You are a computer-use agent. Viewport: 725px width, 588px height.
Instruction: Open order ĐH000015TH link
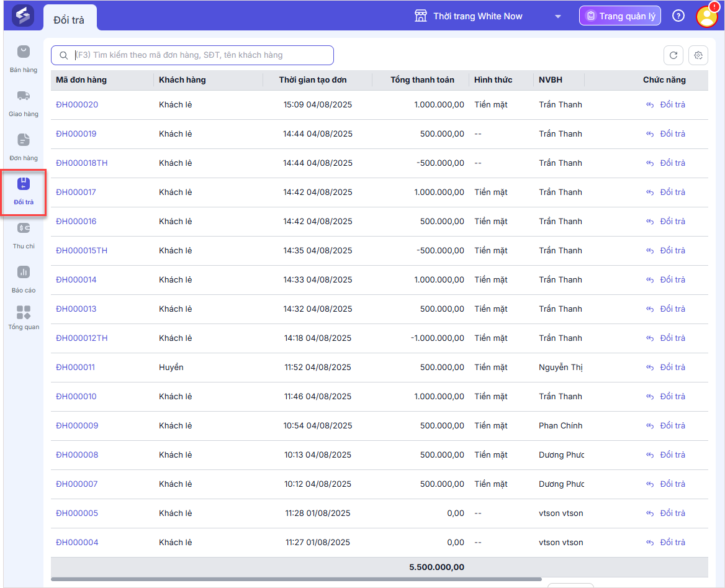tap(81, 251)
